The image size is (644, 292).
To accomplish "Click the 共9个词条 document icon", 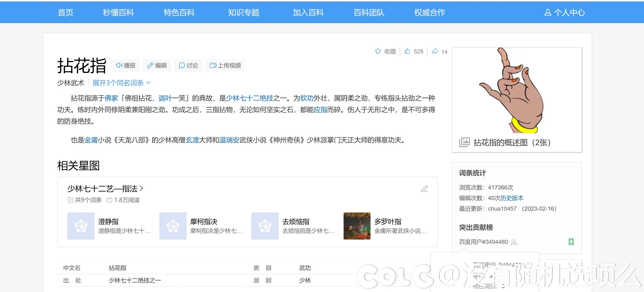I will click(x=70, y=200).
